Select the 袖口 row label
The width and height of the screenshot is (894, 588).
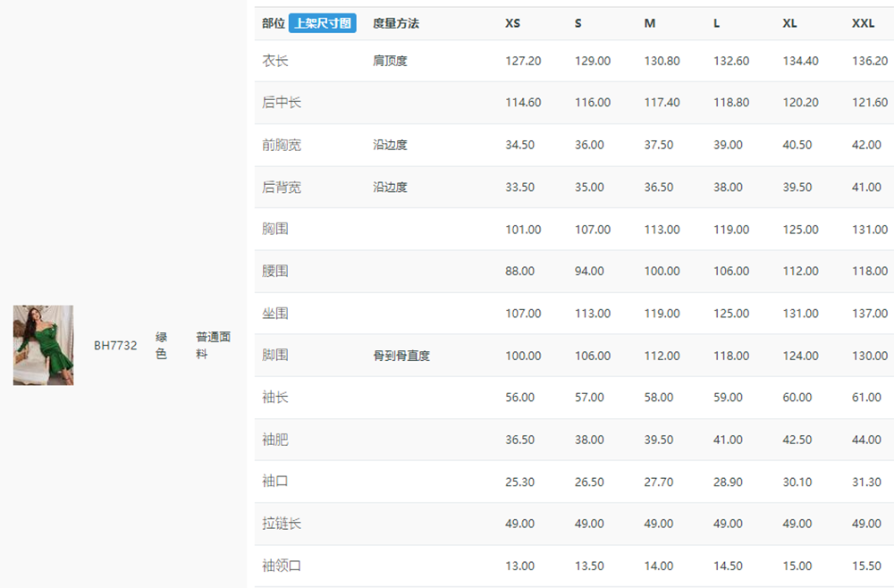click(274, 482)
